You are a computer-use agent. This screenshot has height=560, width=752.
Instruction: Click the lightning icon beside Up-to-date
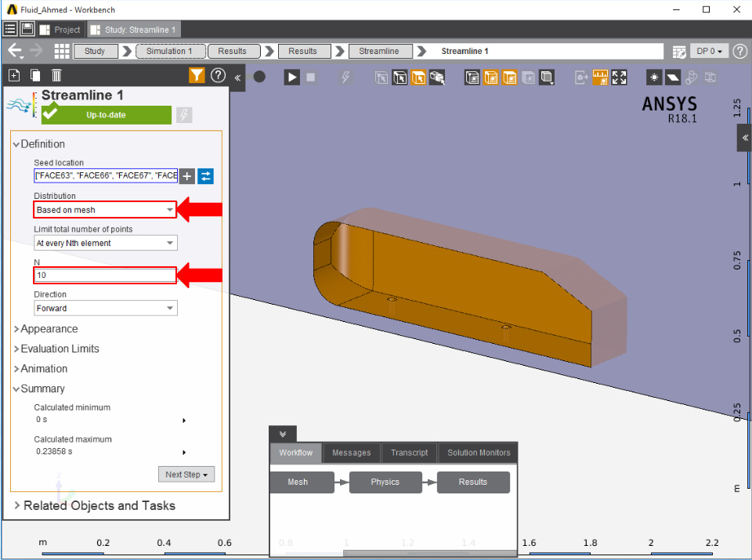pos(184,115)
